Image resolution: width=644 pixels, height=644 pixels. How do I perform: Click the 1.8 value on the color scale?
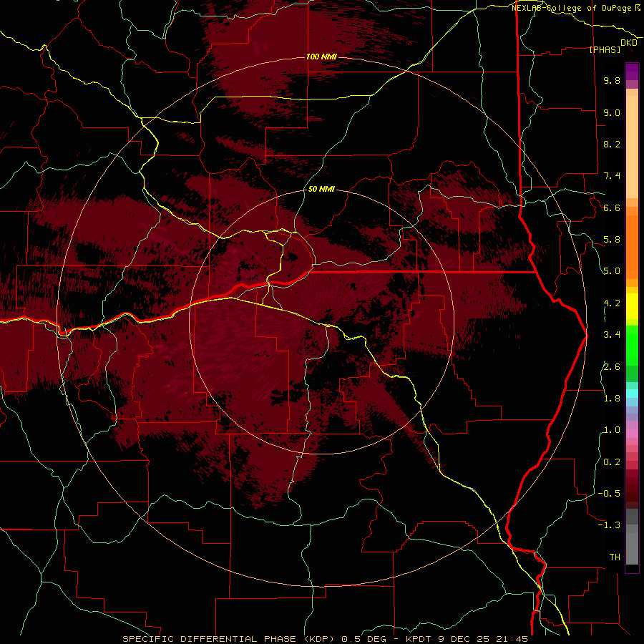tap(612, 399)
